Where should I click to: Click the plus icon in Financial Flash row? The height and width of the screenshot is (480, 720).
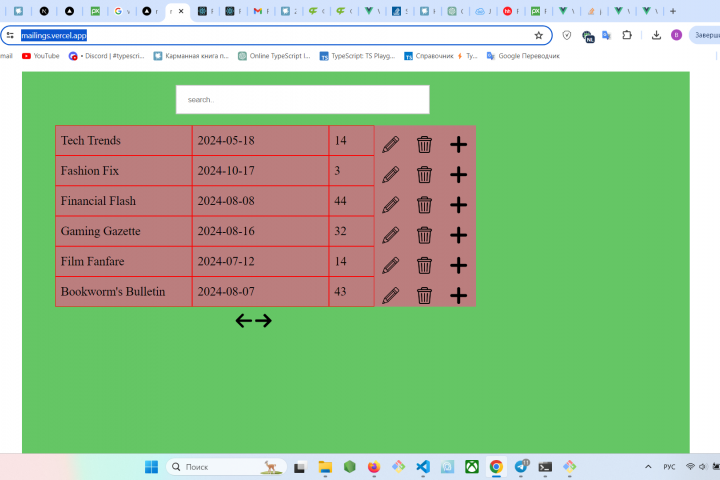(x=458, y=205)
